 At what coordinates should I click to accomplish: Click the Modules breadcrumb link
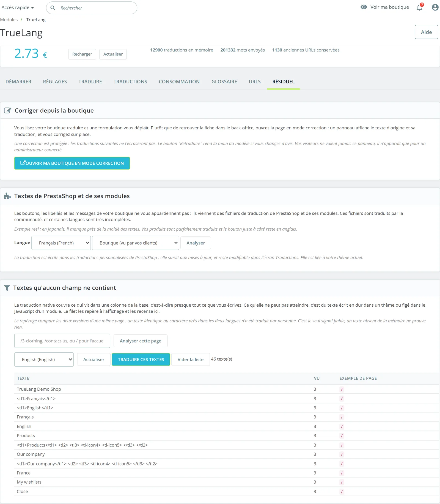click(x=9, y=20)
